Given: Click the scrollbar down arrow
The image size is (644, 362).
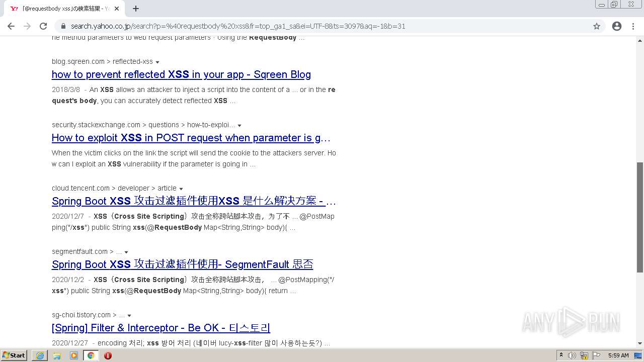Looking at the screenshot, I should pyautogui.click(x=640, y=343).
